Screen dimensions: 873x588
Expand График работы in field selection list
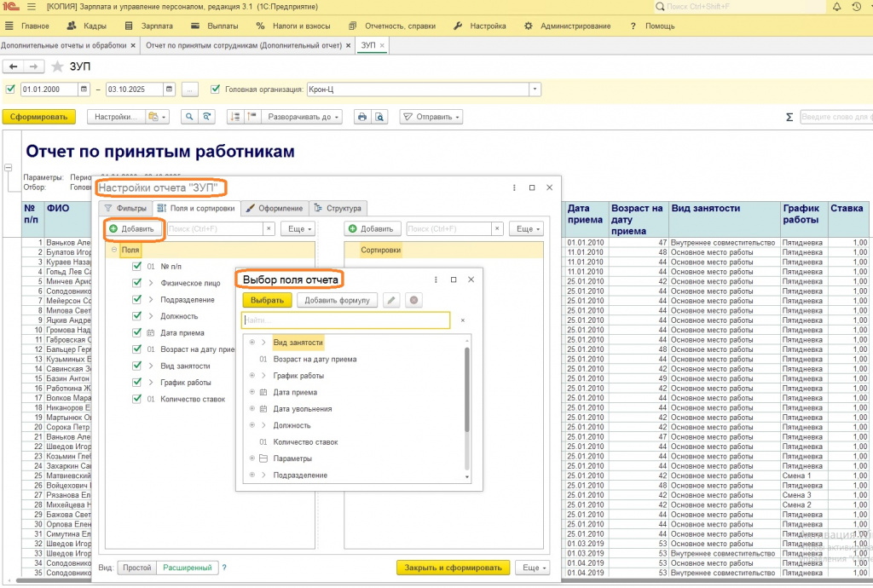[x=252, y=376]
